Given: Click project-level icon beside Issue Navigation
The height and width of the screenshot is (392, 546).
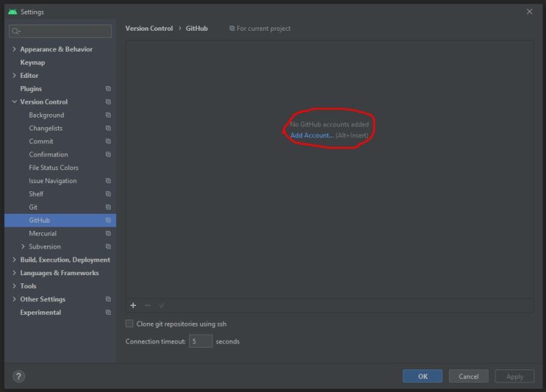Looking at the screenshot, I should (x=108, y=181).
